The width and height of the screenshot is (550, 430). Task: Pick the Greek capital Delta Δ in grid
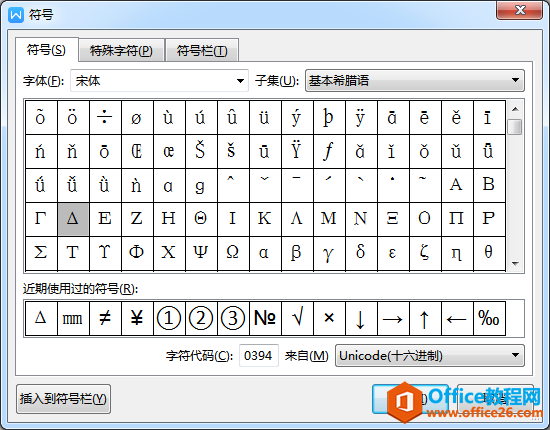coord(73,219)
